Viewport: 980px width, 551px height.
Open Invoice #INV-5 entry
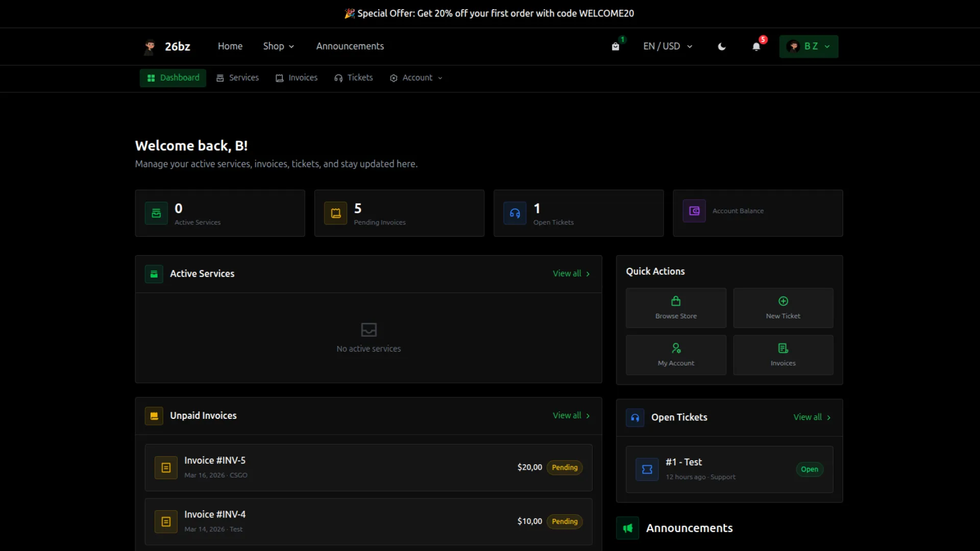(368, 467)
